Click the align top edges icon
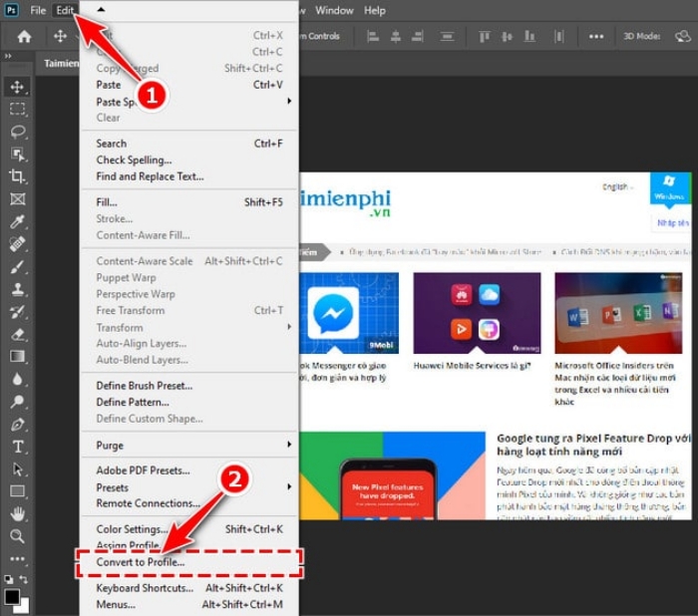 (485, 36)
